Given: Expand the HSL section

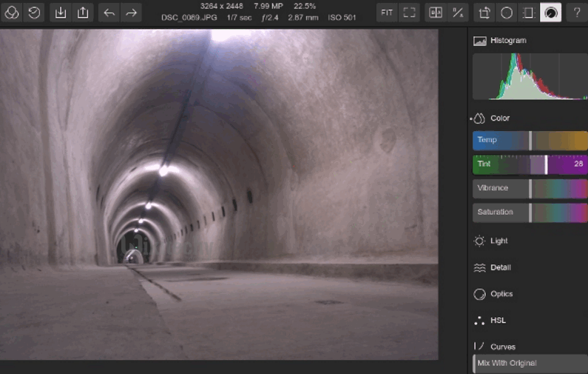Looking at the screenshot, I should coord(498,321).
